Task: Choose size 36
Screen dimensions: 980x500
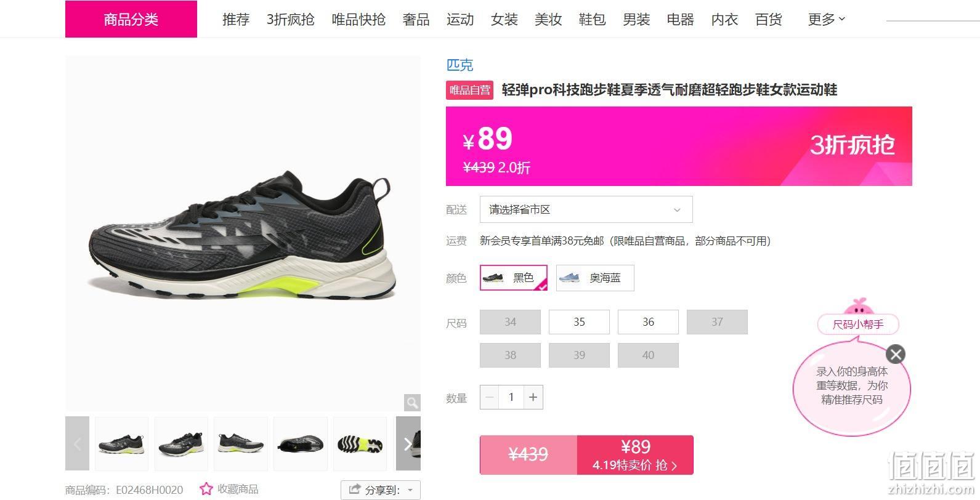Action: pyautogui.click(x=648, y=322)
